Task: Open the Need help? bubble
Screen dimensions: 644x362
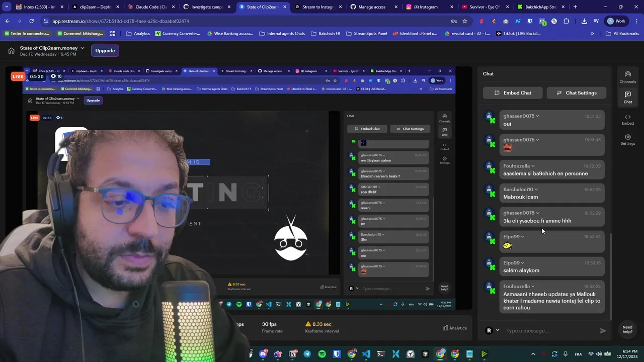Action: coord(627,329)
